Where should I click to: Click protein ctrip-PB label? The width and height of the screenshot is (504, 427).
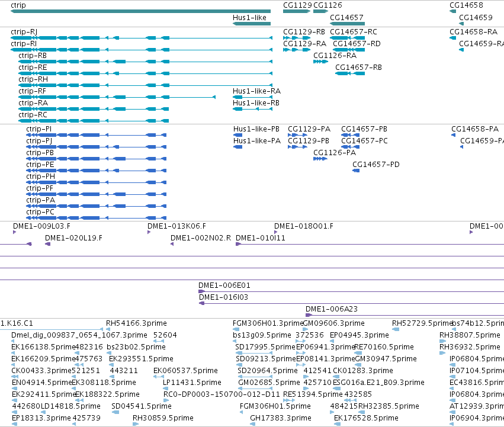[40, 153]
